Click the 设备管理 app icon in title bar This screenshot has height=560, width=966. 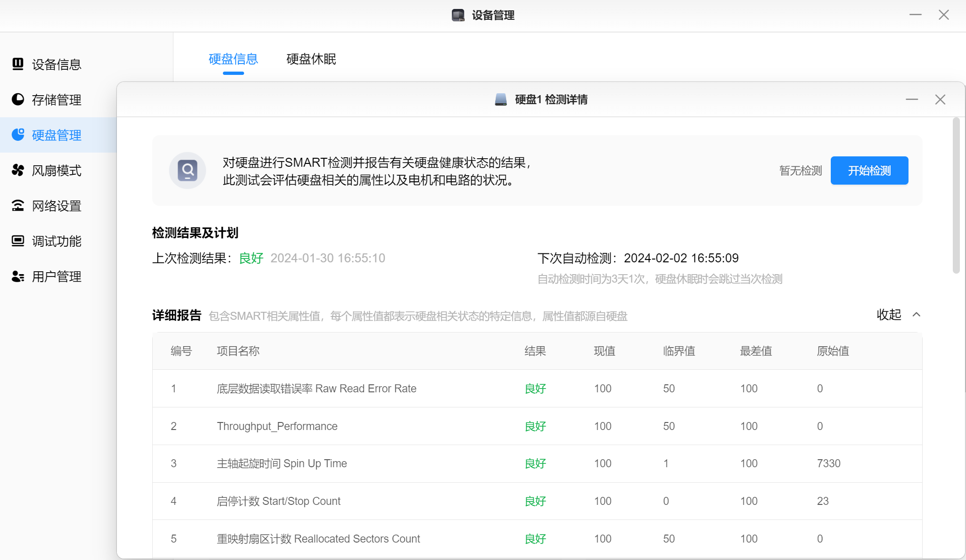pos(458,15)
